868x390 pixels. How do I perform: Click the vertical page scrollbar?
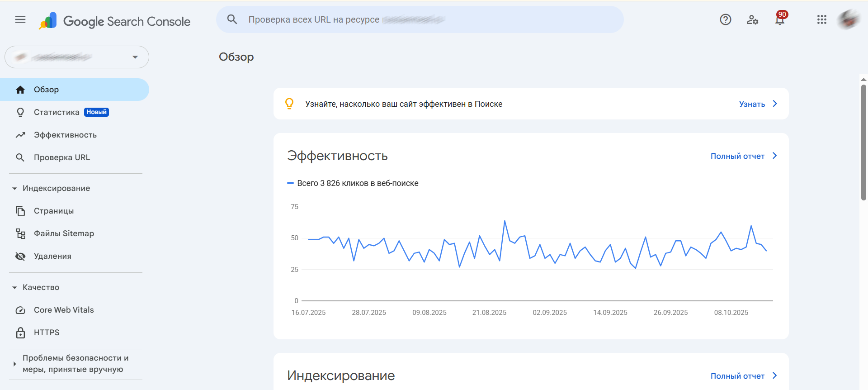pyautogui.click(x=863, y=143)
